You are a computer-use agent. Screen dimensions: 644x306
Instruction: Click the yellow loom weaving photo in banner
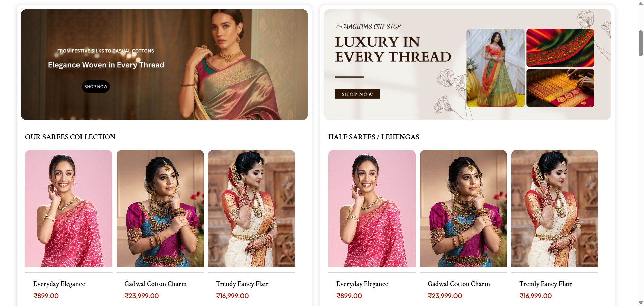pos(560,88)
